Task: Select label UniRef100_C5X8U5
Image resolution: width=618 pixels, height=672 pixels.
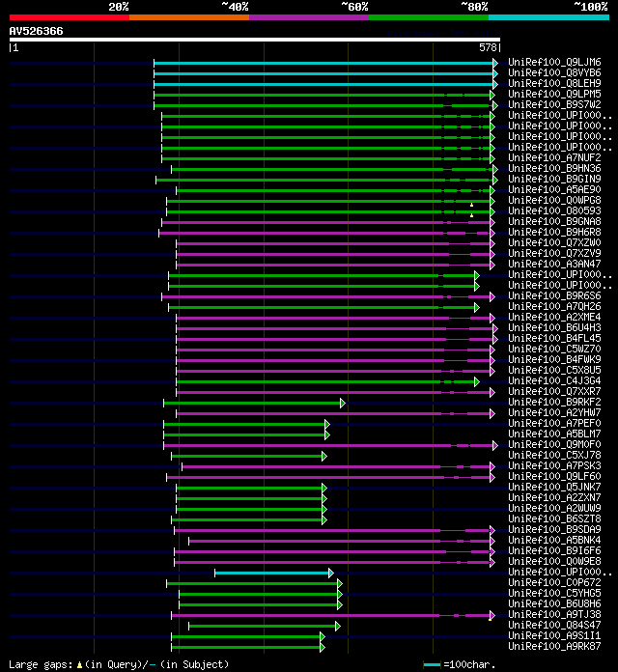Action: pos(554,370)
